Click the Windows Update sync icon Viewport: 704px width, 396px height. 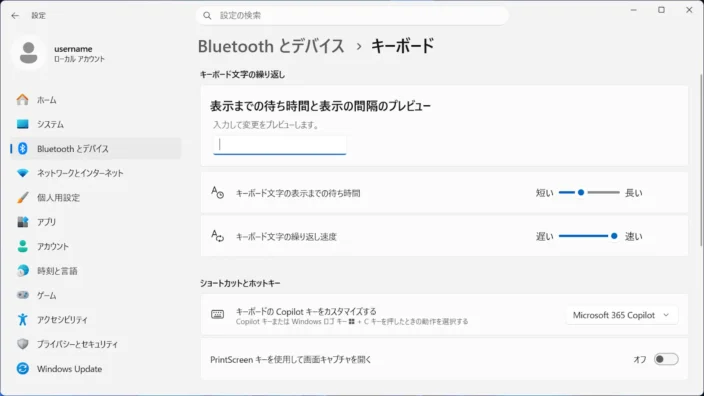pyautogui.click(x=22, y=369)
